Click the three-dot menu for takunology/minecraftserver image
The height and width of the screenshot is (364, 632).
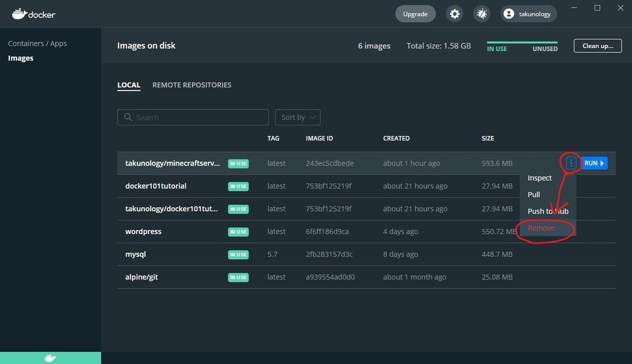[x=571, y=163]
